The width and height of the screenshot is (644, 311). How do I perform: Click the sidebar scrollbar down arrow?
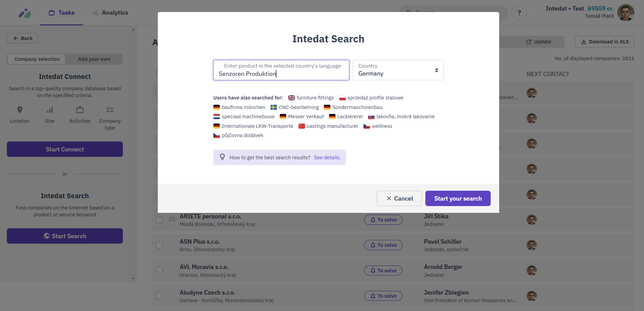click(x=133, y=279)
